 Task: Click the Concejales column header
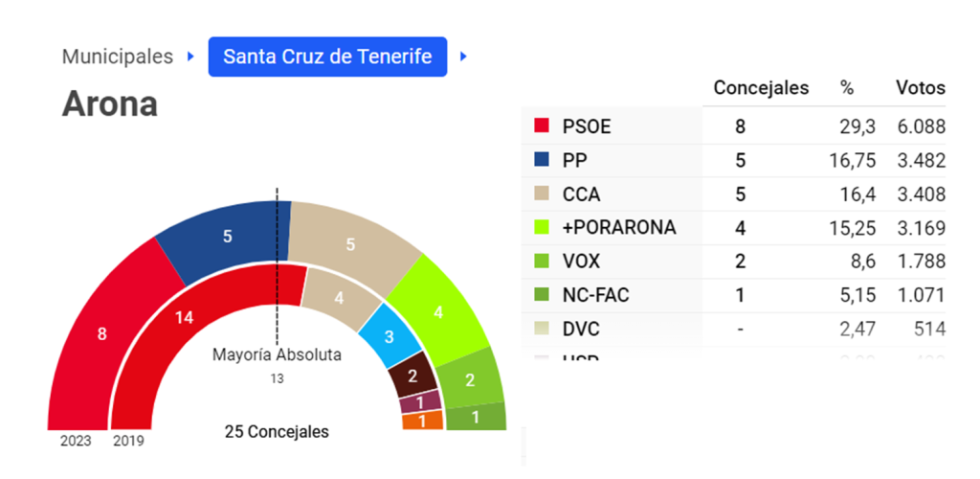[761, 88]
